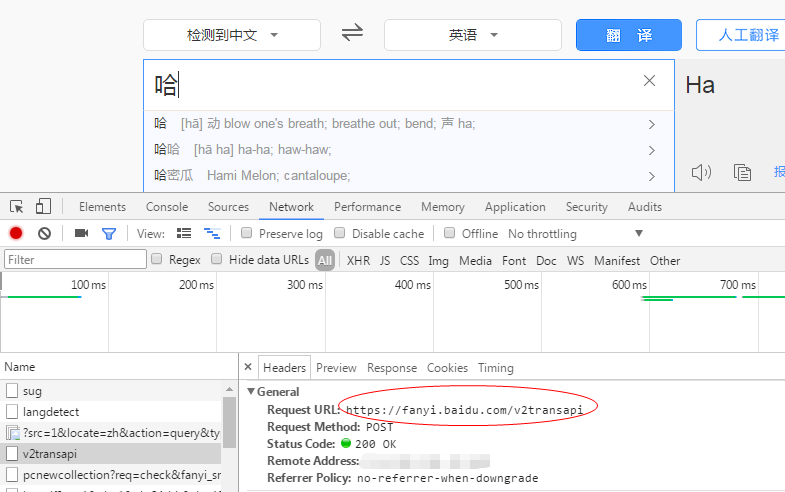Clear the network log

pyautogui.click(x=45, y=233)
